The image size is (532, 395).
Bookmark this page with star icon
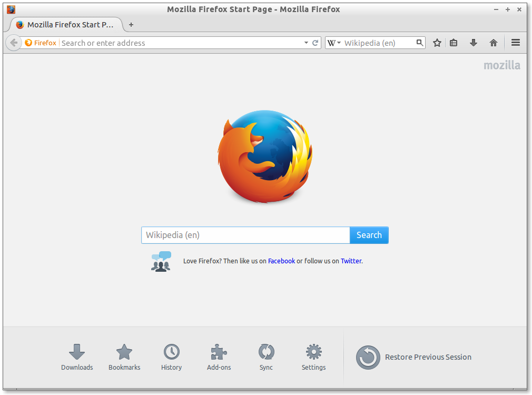437,43
